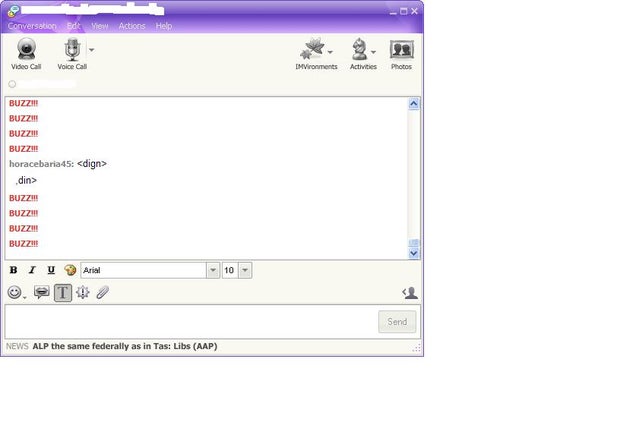Image resolution: width=620 pixels, height=444 pixels.
Task: Open the Edit menu
Action: coord(74,26)
